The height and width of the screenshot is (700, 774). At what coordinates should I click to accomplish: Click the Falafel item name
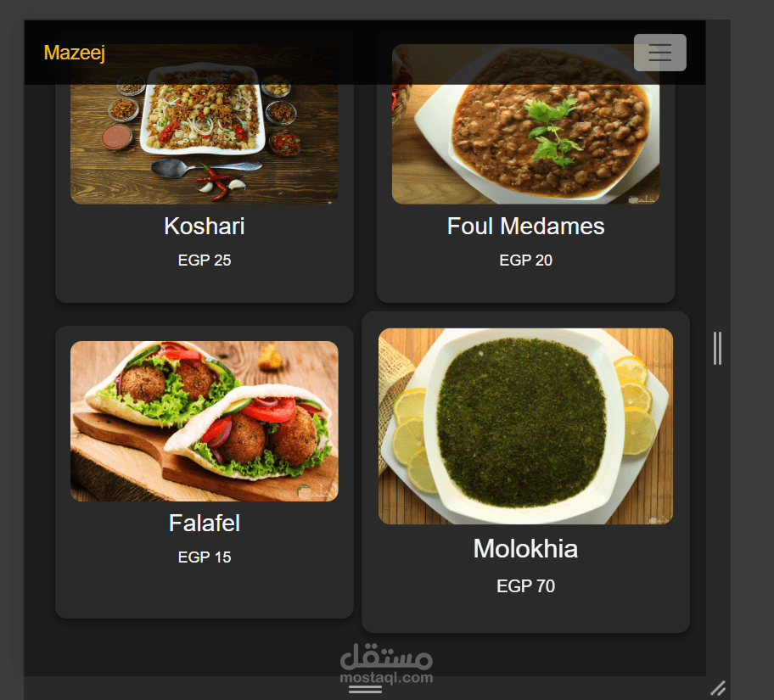(205, 524)
